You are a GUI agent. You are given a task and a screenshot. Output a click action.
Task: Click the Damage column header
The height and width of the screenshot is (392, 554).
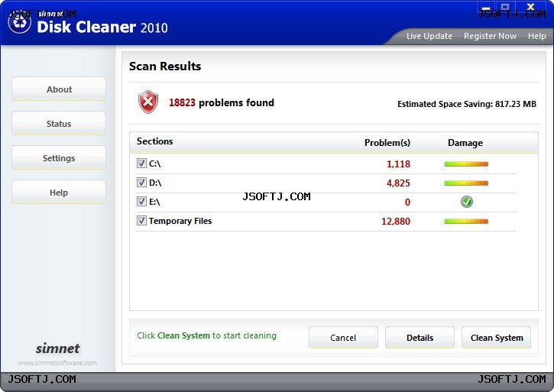(x=465, y=143)
